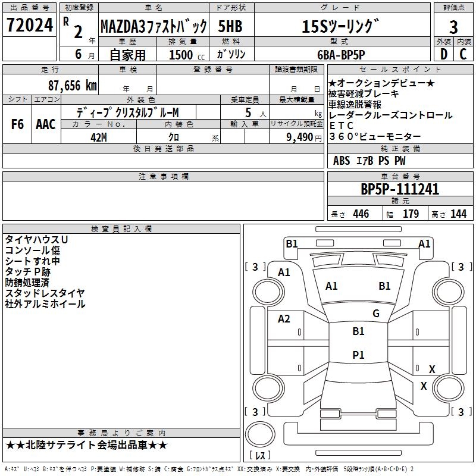Click inspector note 防錆処理済
This screenshot has height=476, width=476.
tap(27, 283)
